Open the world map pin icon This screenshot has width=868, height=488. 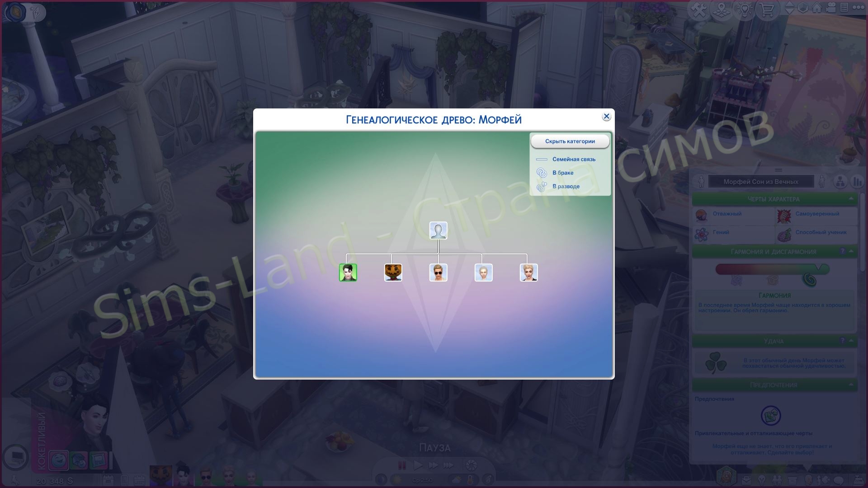click(722, 9)
